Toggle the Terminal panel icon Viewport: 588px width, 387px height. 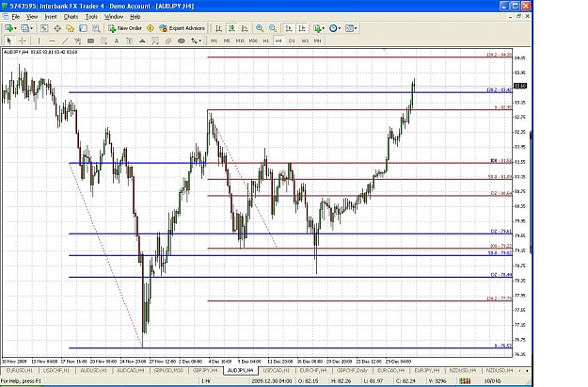(x=83, y=28)
